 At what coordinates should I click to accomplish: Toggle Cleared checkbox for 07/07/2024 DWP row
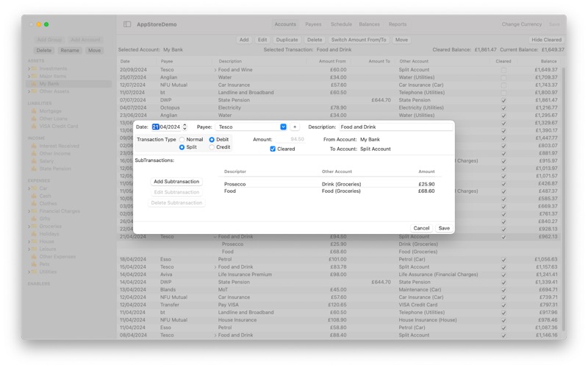(x=503, y=100)
